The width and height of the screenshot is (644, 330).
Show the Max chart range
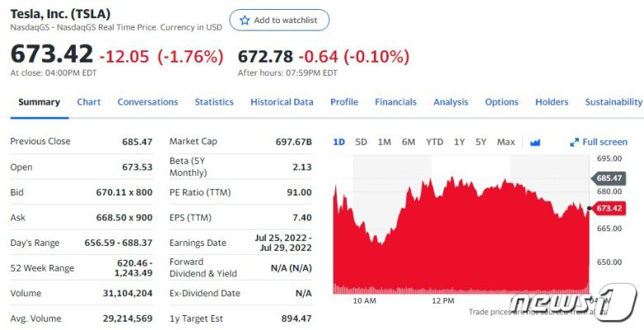tap(506, 142)
